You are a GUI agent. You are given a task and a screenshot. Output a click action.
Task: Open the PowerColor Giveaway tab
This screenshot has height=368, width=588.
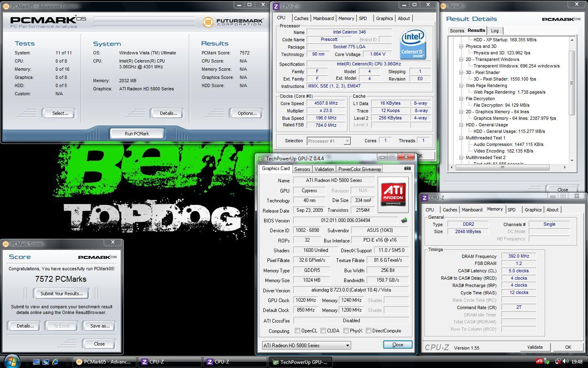pos(360,169)
